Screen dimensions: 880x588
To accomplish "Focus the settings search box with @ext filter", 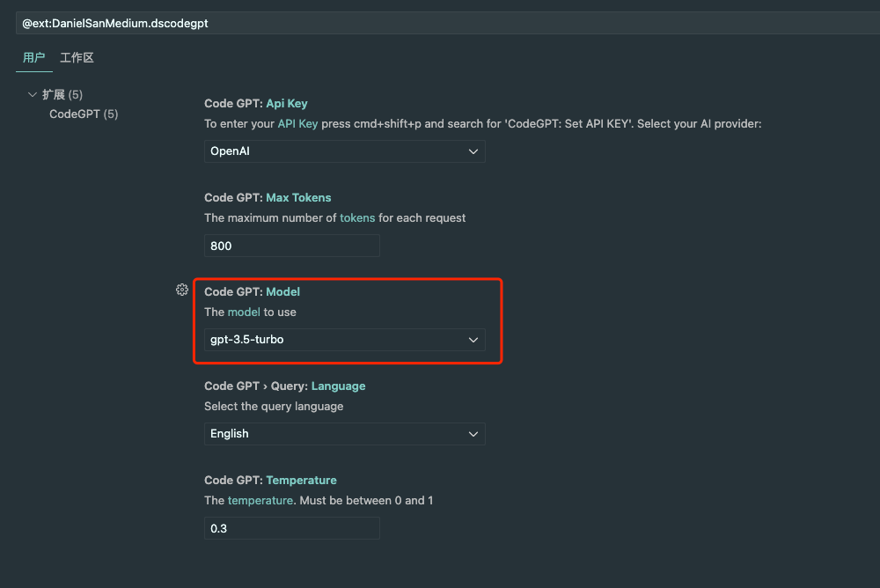I will point(440,23).
